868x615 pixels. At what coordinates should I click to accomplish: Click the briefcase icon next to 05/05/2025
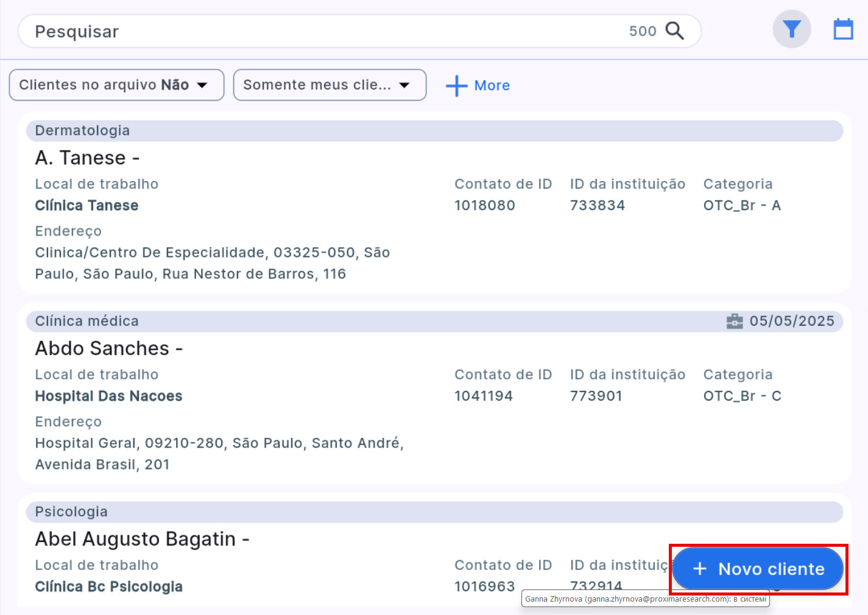[735, 321]
